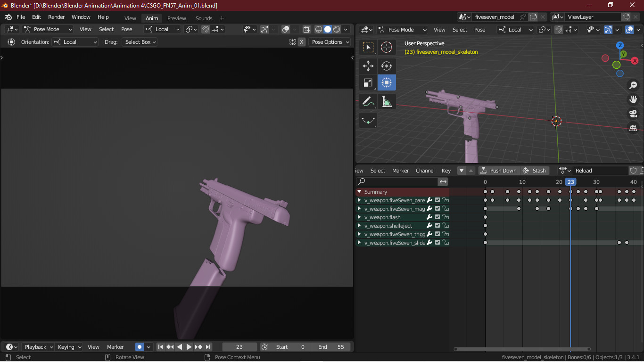The height and width of the screenshot is (362, 644).
Task: Open the Transform Orientation dropdown showing Local
Action: pyautogui.click(x=162, y=29)
